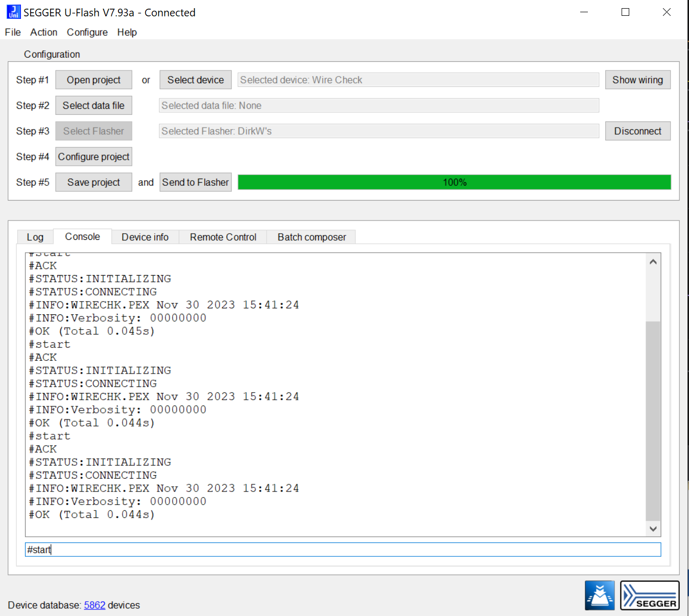Click the SEGGER logo at bottom right
The height and width of the screenshot is (616, 689).
tap(650, 595)
